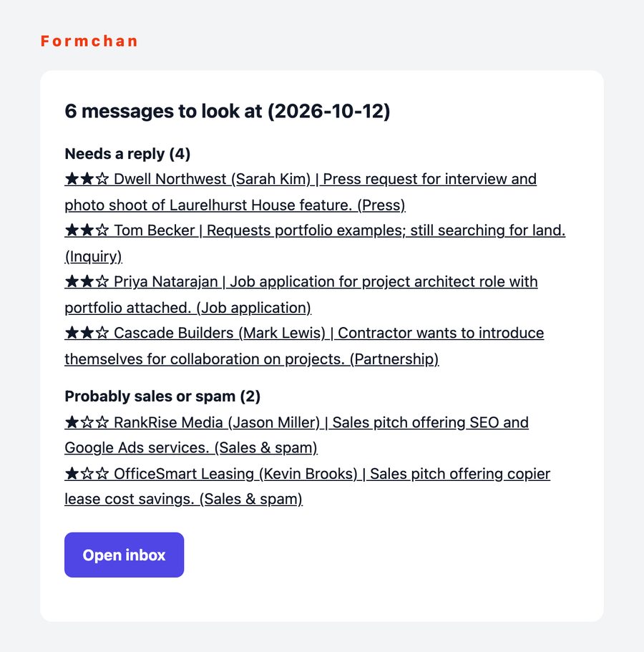
Task: Click the two-star rating before Tom Becker
Action: (87, 230)
